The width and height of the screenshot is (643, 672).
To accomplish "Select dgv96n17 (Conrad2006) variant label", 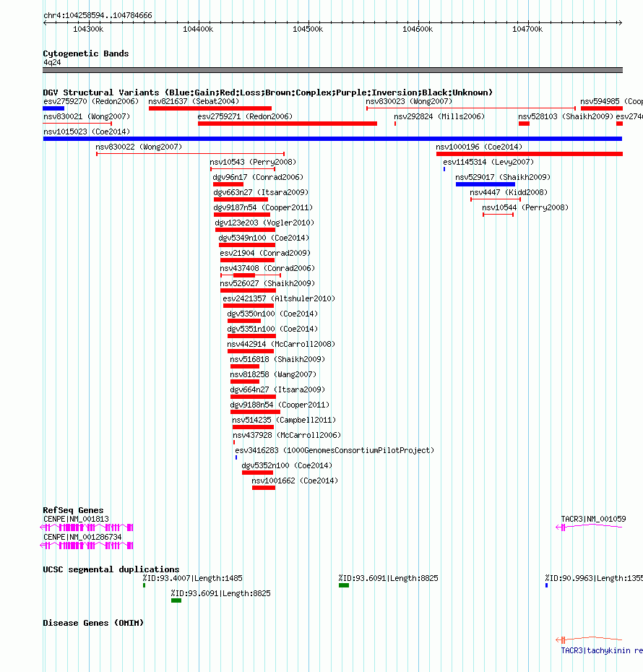I will pos(258,178).
